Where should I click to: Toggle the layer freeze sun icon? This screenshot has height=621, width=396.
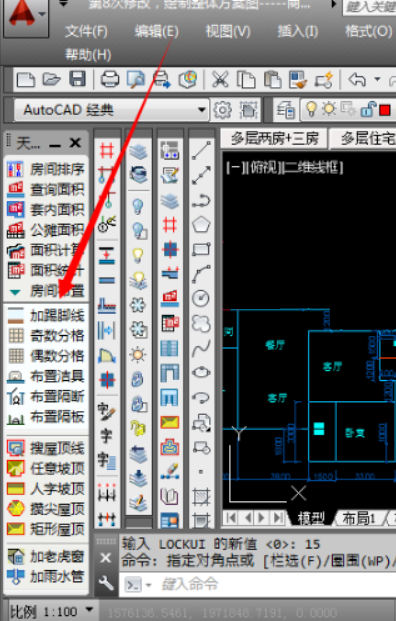point(329,109)
